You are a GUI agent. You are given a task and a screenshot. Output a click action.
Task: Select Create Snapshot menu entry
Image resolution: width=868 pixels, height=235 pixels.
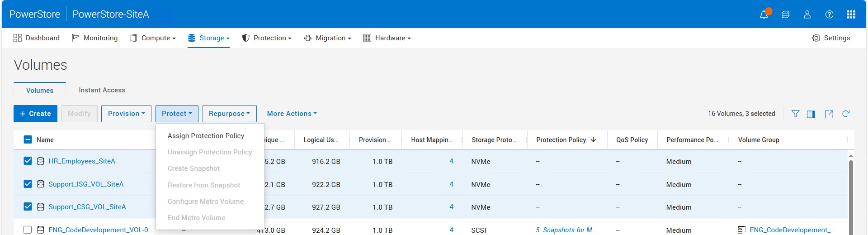tap(210, 168)
